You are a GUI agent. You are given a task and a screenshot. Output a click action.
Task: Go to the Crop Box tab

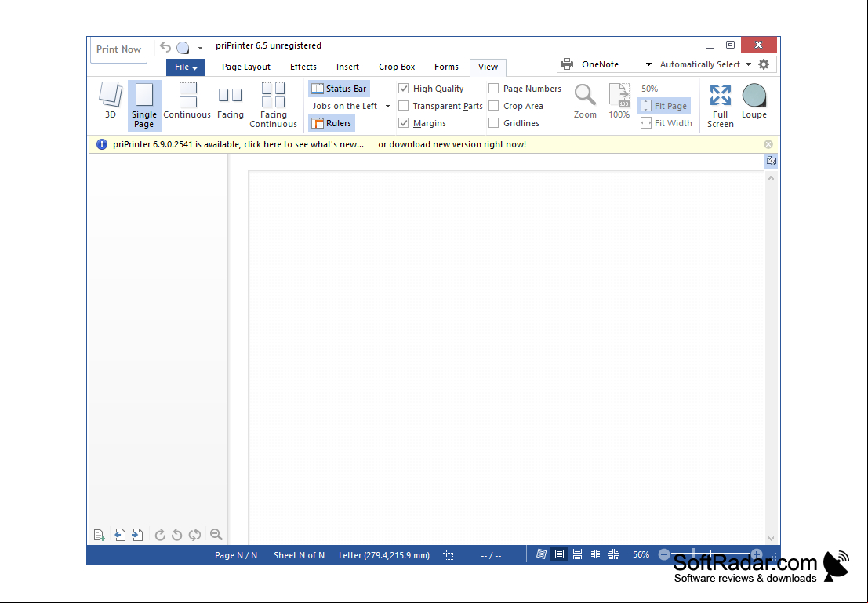point(397,67)
